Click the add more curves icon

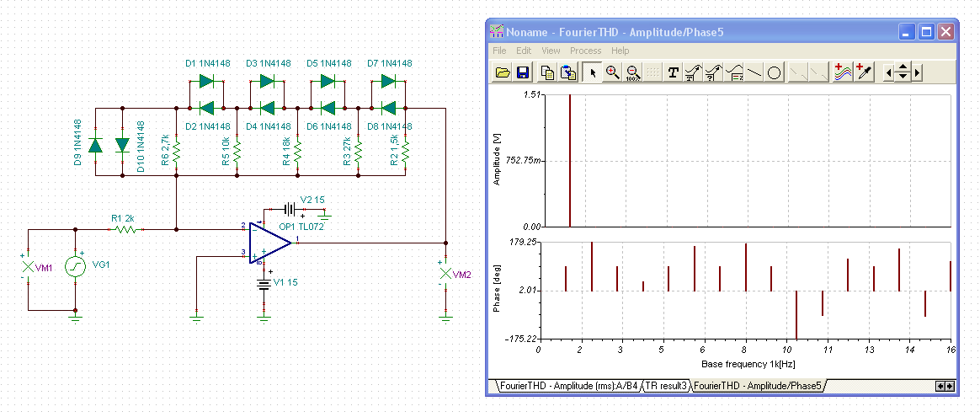coord(844,73)
